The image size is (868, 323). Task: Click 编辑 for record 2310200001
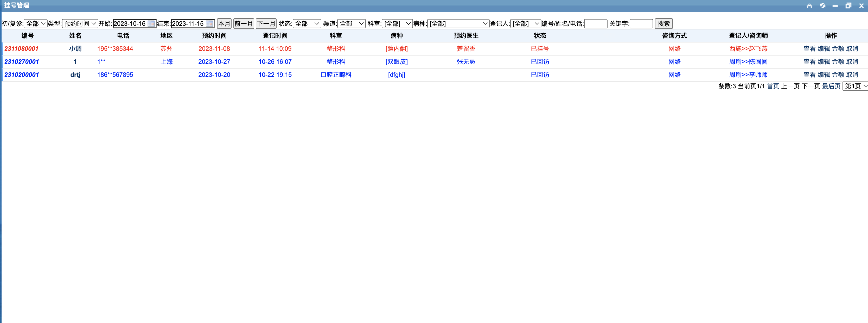(824, 75)
